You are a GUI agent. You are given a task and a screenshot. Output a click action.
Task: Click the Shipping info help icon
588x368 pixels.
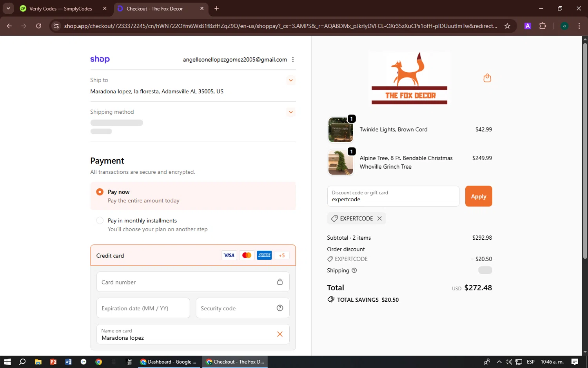point(354,270)
